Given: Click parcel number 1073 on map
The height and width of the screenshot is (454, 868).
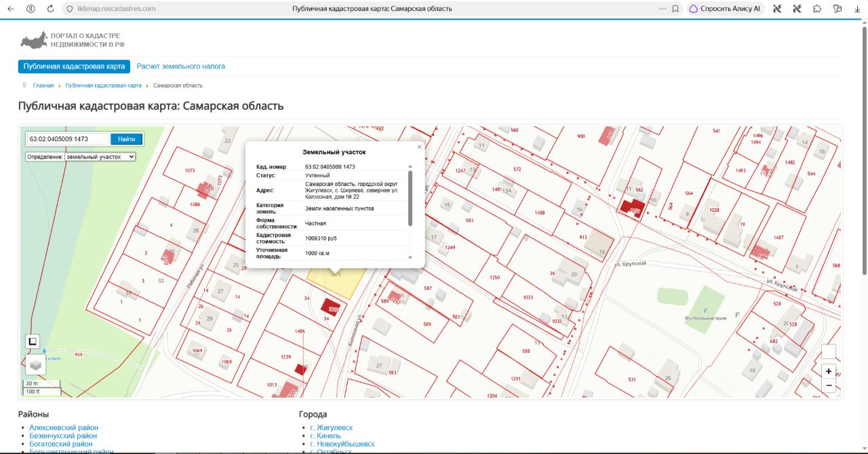Looking at the screenshot, I should [190, 171].
